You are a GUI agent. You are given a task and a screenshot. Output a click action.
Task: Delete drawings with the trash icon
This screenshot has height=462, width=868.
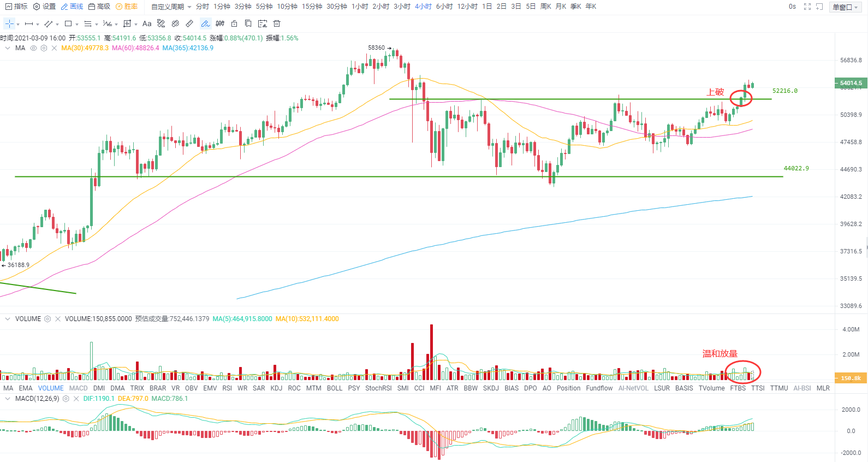click(x=277, y=23)
